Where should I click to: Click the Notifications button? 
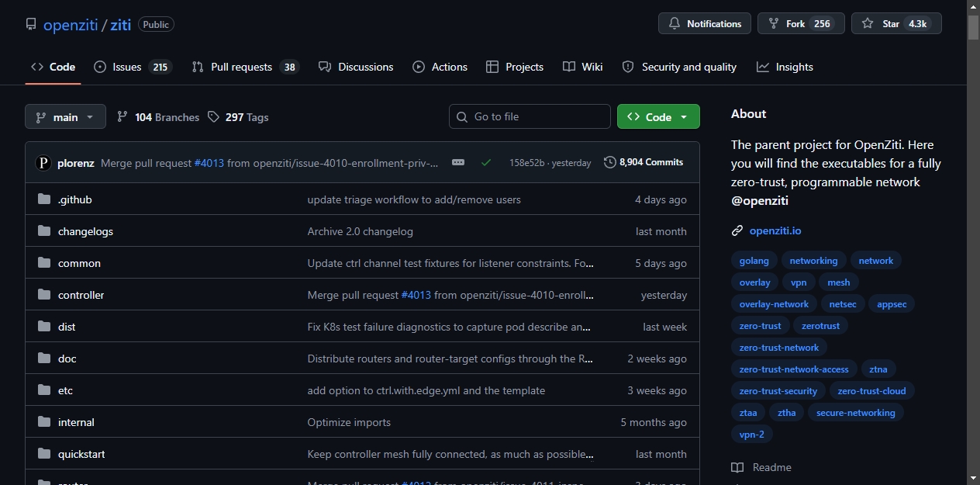705,24
